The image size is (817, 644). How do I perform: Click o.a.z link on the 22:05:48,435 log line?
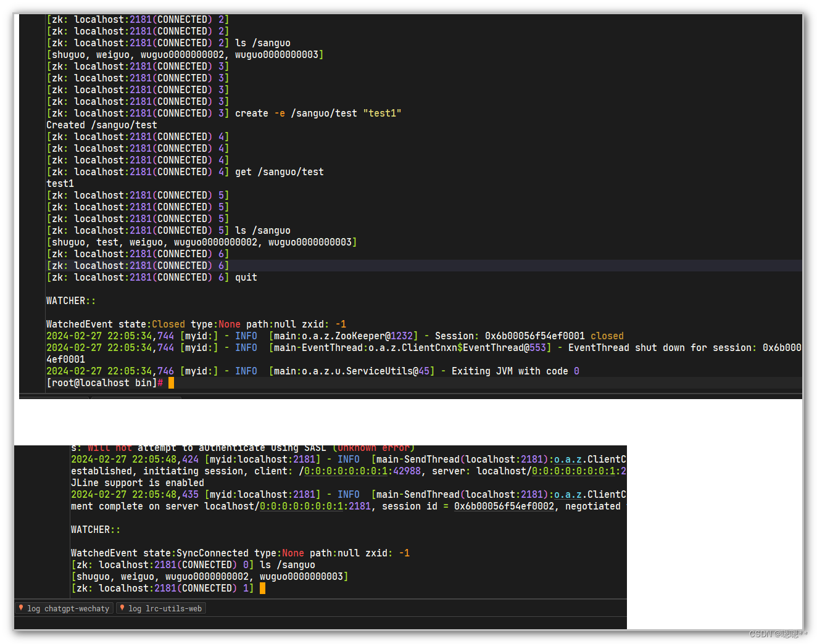point(568,495)
